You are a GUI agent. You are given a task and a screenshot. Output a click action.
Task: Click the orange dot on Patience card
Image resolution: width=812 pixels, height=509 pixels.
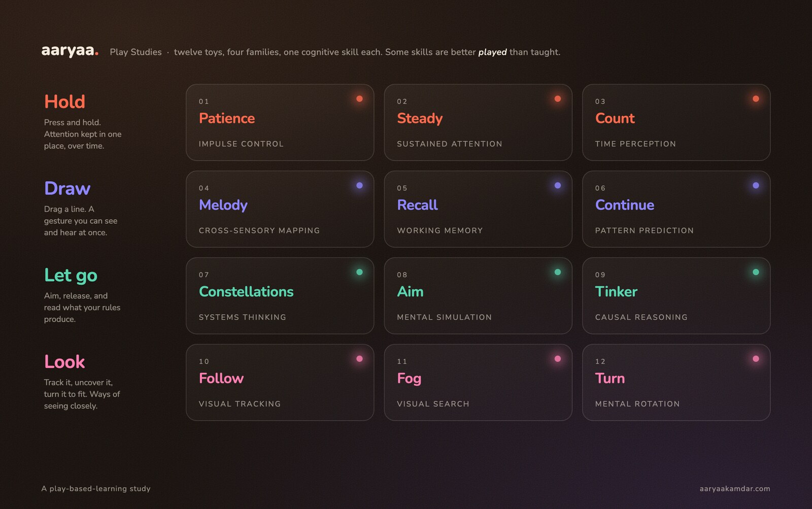click(x=359, y=99)
